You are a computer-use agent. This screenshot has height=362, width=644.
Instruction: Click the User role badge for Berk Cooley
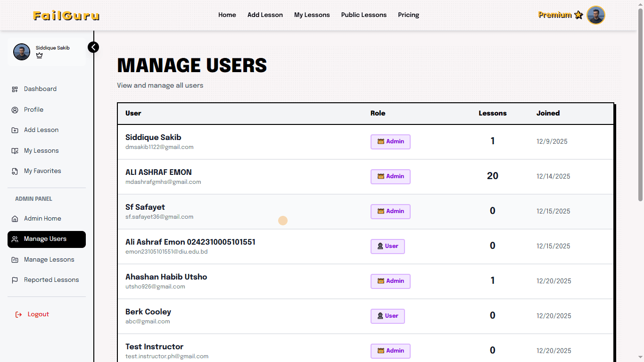[x=388, y=316]
